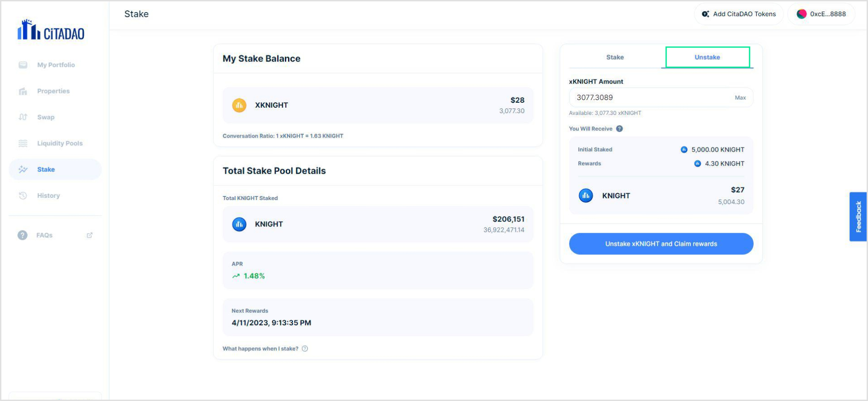Click the Initial Staked KNIGHT token icon
The image size is (868, 401).
684,149
